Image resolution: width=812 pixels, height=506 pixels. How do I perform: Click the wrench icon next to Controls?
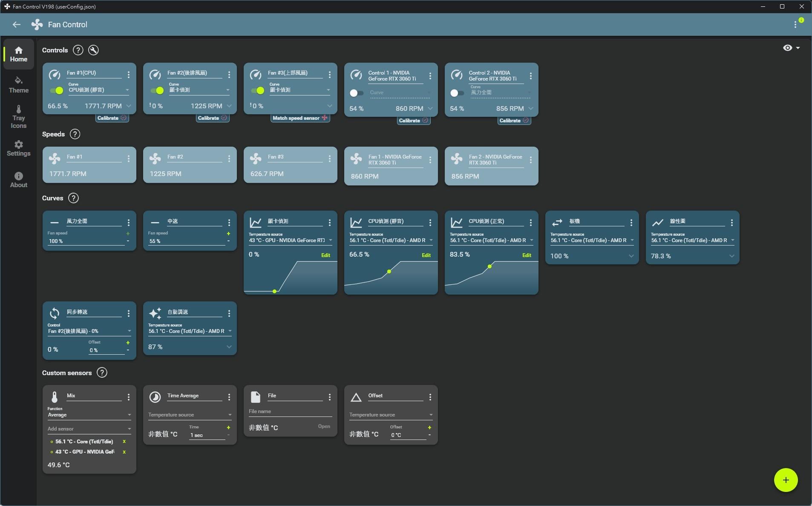[93, 50]
